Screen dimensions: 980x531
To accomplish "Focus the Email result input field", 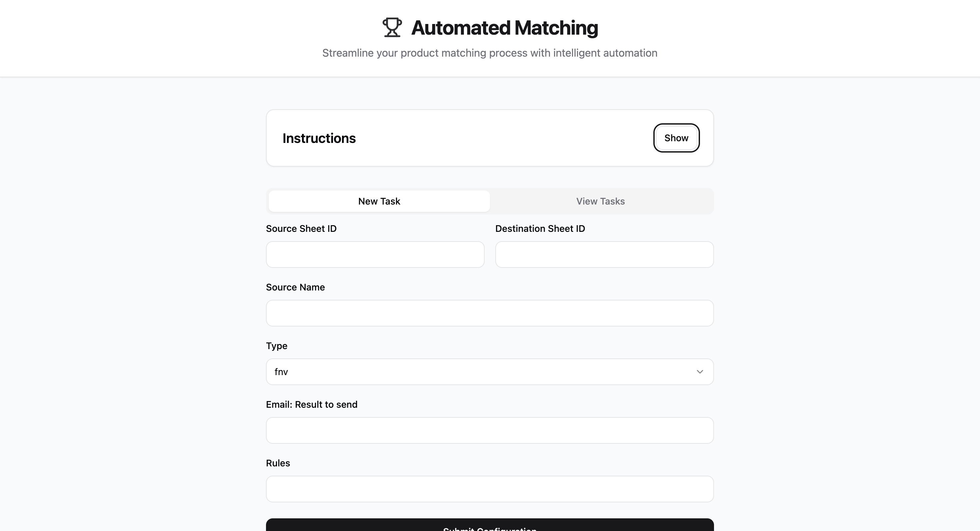I will [x=489, y=430].
